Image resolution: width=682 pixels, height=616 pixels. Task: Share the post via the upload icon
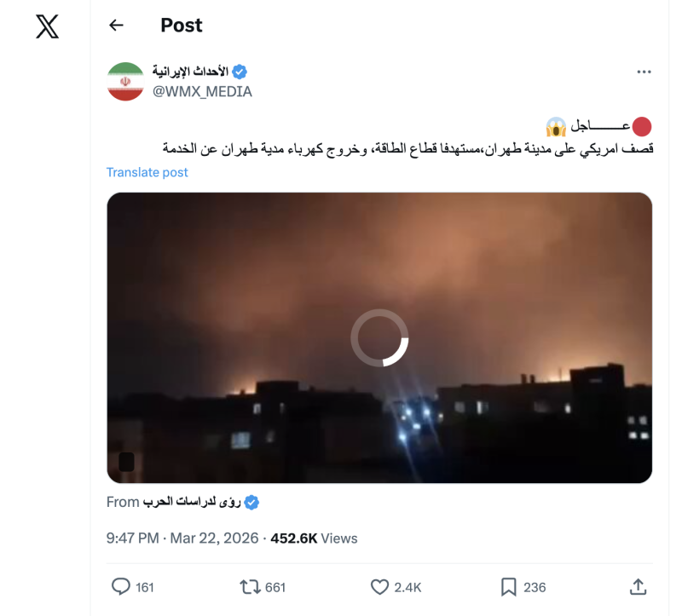tap(638, 587)
